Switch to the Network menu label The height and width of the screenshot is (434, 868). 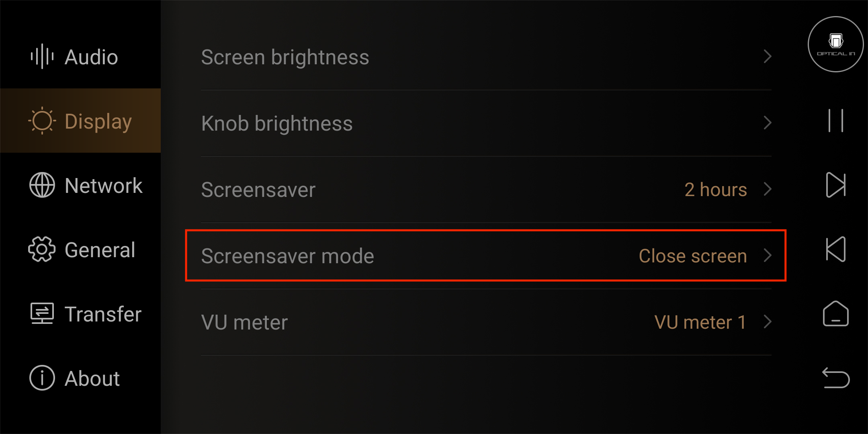pyautogui.click(x=104, y=186)
